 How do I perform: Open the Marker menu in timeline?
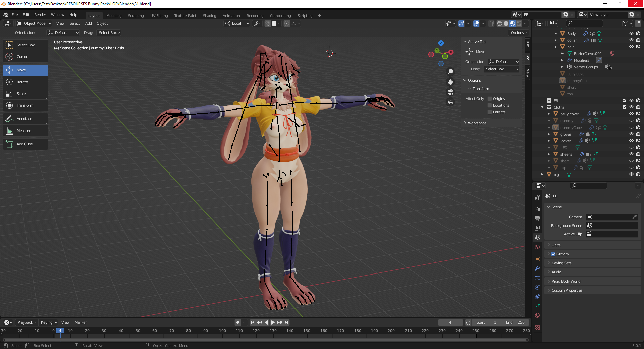pyautogui.click(x=80, y=322)
